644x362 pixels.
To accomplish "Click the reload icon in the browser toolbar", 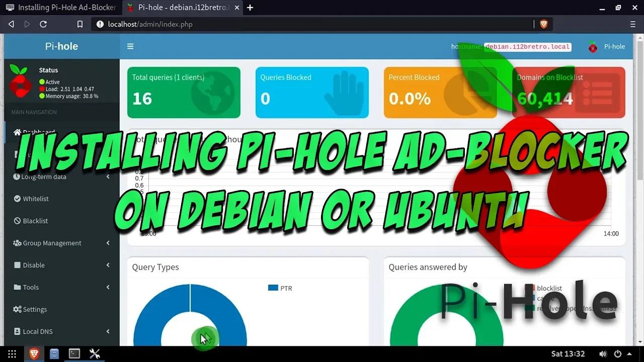I will (43, 24).
